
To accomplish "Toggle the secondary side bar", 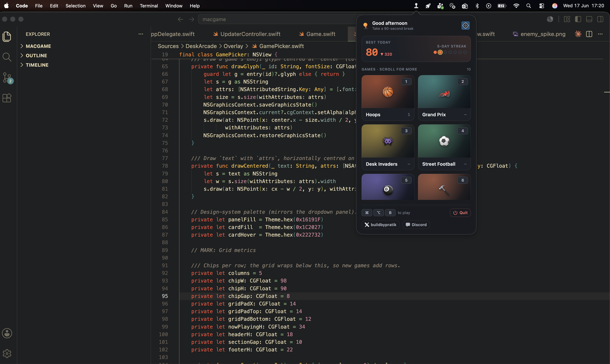I will pos(600,19).
